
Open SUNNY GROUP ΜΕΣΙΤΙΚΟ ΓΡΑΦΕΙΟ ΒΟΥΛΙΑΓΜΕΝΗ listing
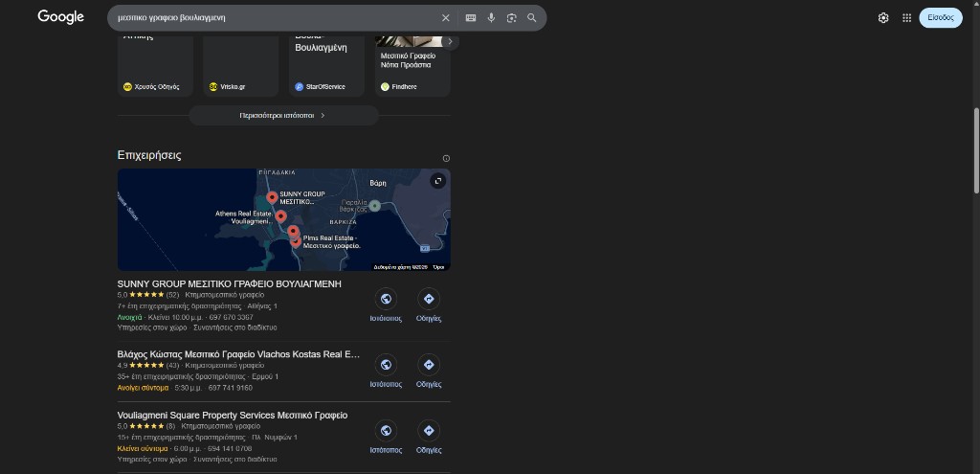coord(230,283)
